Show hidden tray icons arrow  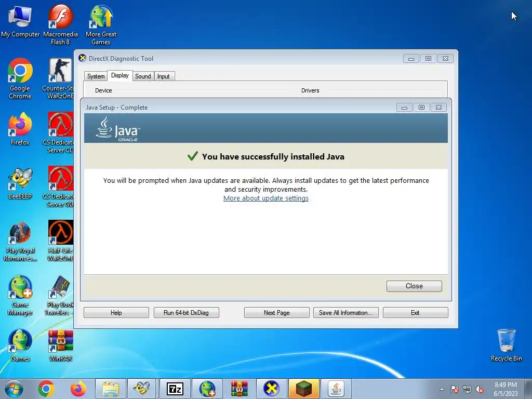tap(442, 389)
